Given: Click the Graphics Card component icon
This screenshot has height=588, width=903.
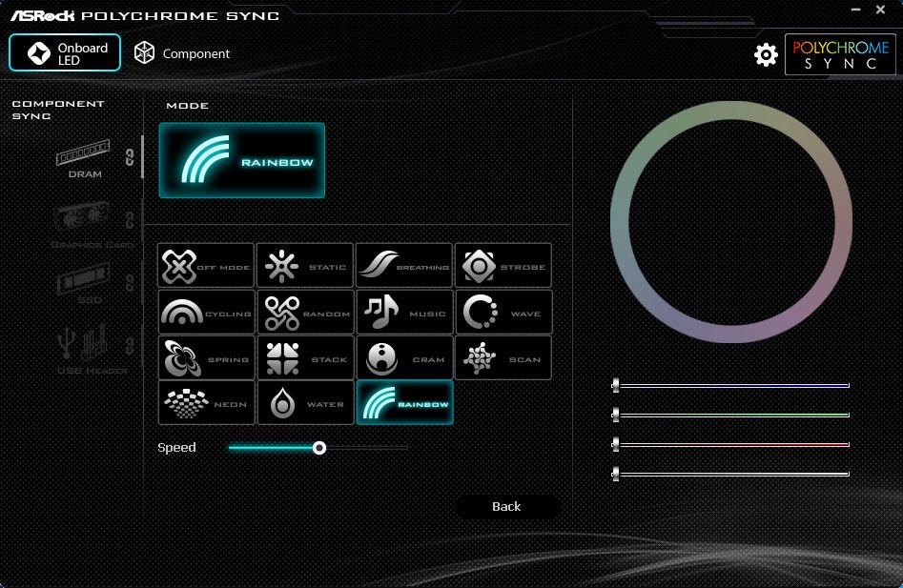Looking at the screenshot, I should tap(82, 217).
